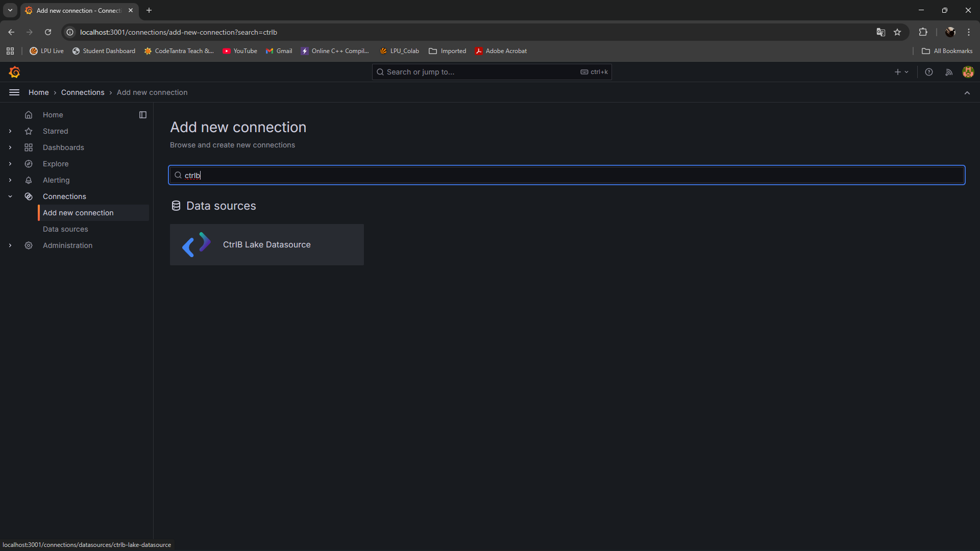Open the Chrome extensions puzzle icon

coord(923,32)
